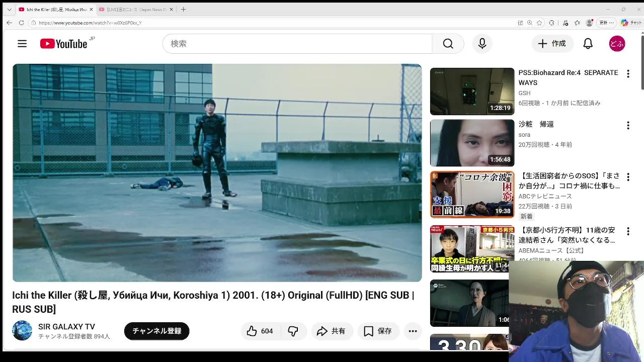The height and width of the screenshot is (362, 644).
Task: Click the GSH channel name
Action: [x=524, y=93]
